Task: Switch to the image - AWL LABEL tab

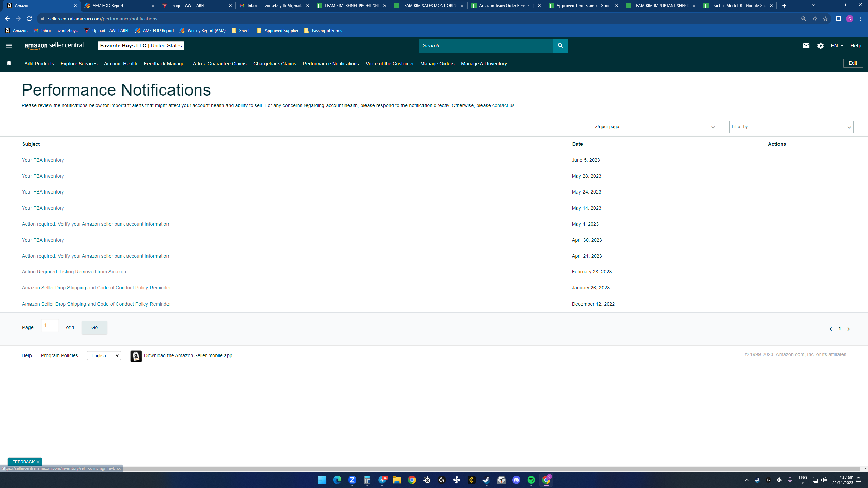Action: tap(197, 6)
